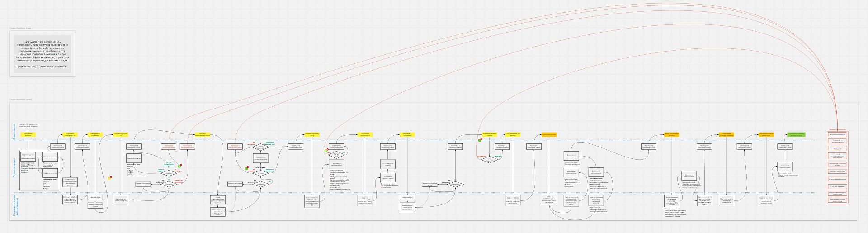Select the 'Ручные операции' swimlane label

click(x=14, y=167)
